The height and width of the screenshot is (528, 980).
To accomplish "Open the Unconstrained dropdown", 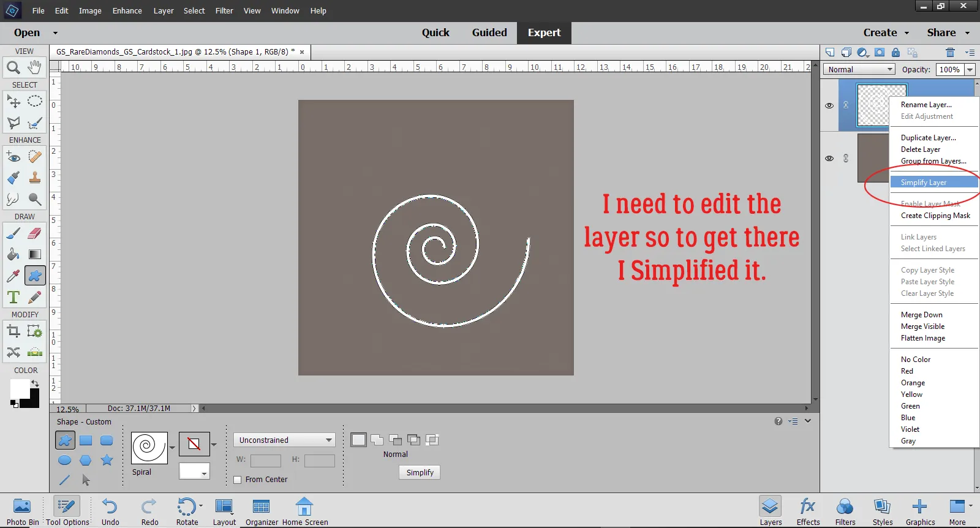I will [x=285, y=440].
